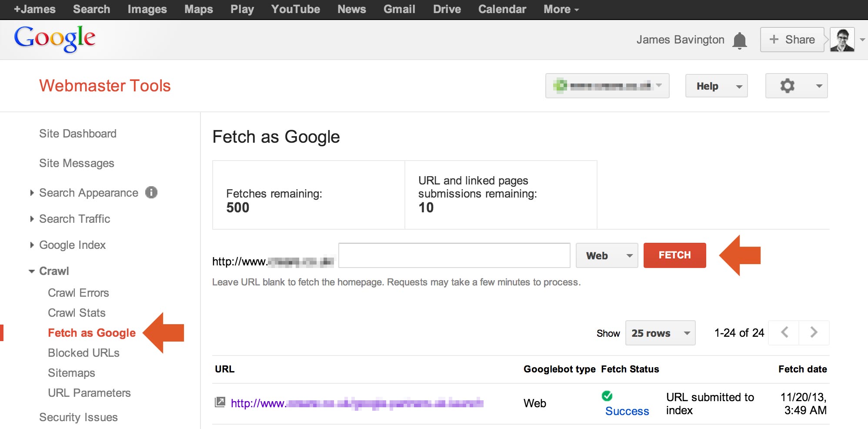Open Maps in the top bar
The width and height of the screenshot is (868, 429).
[198, 9]
